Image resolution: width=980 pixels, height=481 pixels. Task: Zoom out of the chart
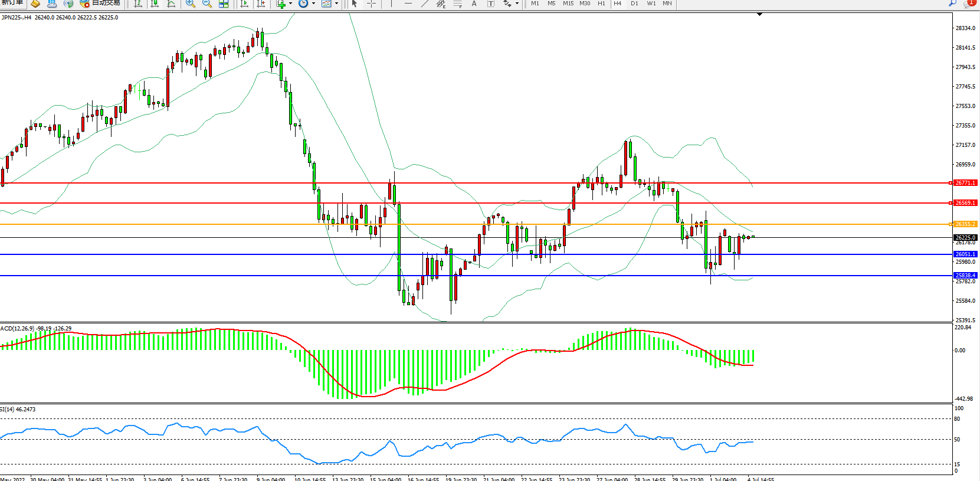click(x=207, y=4)
